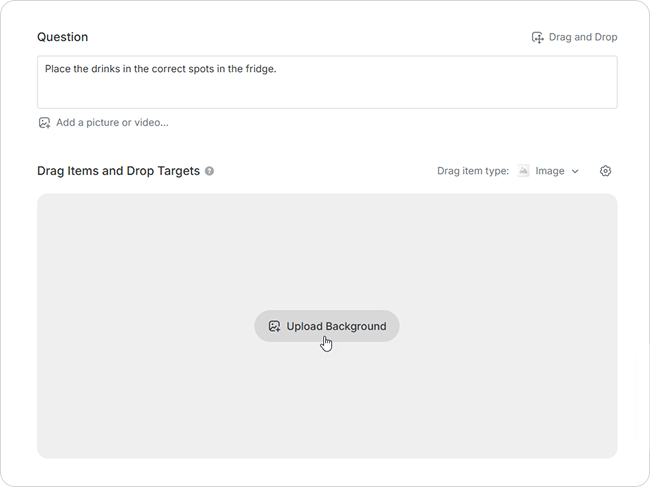Expand the chevron arrow beside Image
The height and width of the screenshot is (487, 650).
575,171
